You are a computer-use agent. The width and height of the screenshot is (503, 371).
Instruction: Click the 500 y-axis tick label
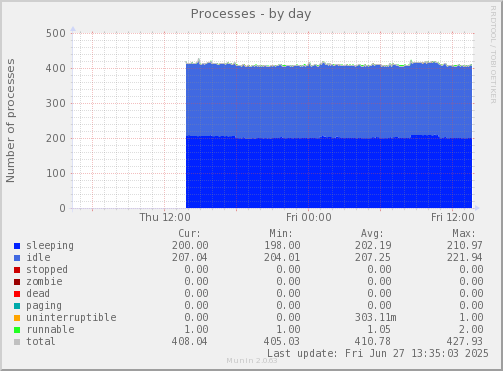(x=56, y=33)
